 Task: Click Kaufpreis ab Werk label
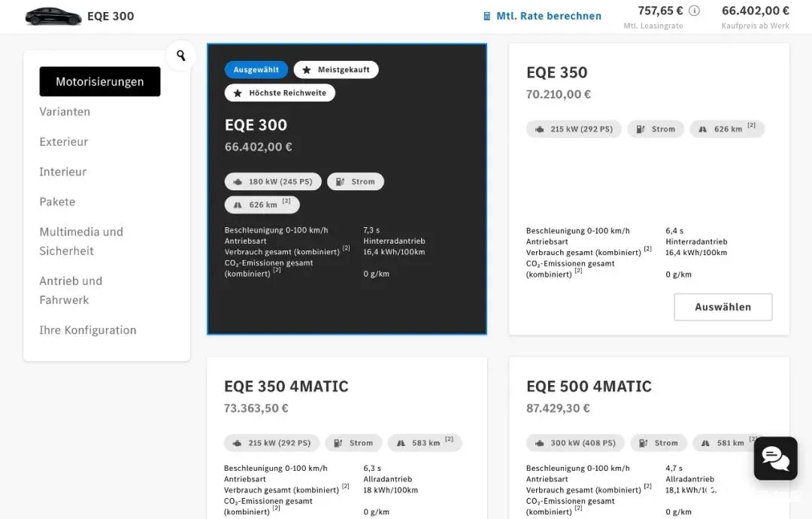756,26
